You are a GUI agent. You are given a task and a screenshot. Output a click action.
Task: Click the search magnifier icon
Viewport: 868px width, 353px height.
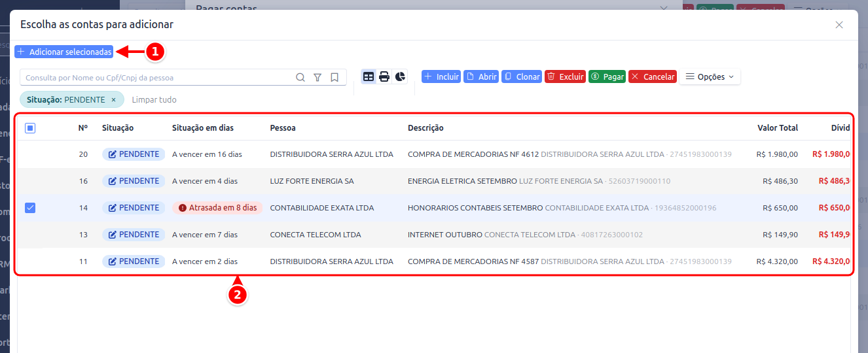300,77
